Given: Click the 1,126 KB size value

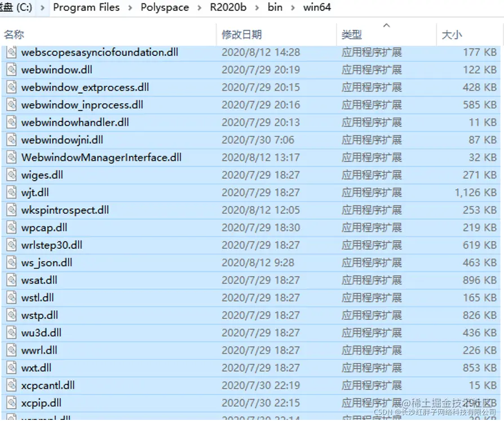Looking at the screenshot, I should (476, 192).
